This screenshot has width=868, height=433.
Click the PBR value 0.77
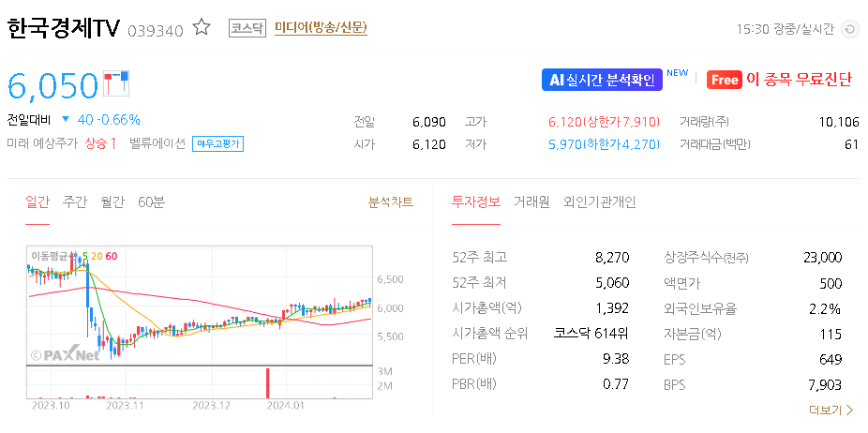point(616,384)
